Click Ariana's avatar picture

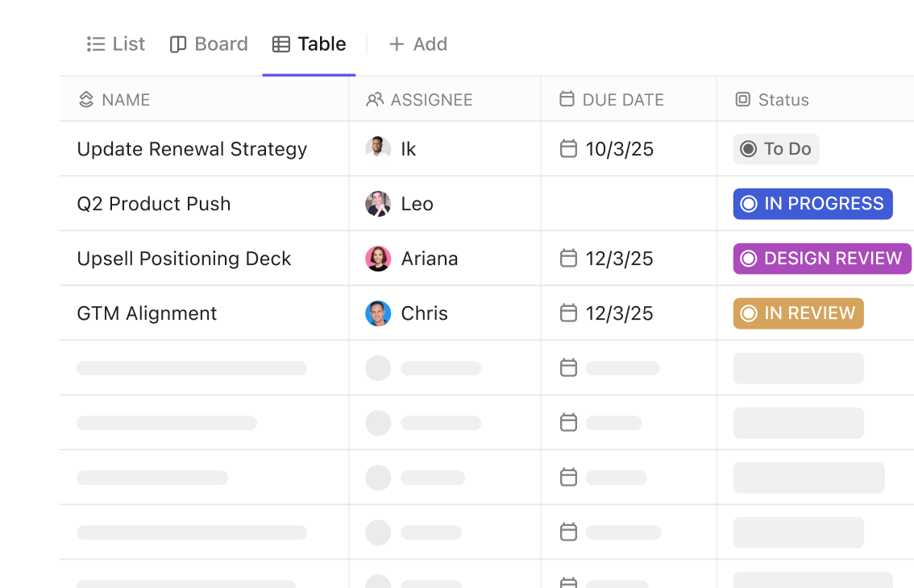point(377,259)
